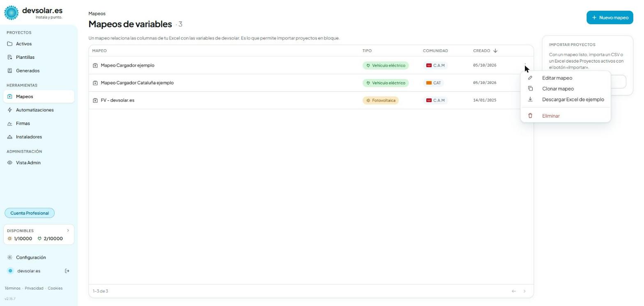Click the pencil icon for Editar mapeo
Viewport: 644px width, 306px height.
point(530,78)
